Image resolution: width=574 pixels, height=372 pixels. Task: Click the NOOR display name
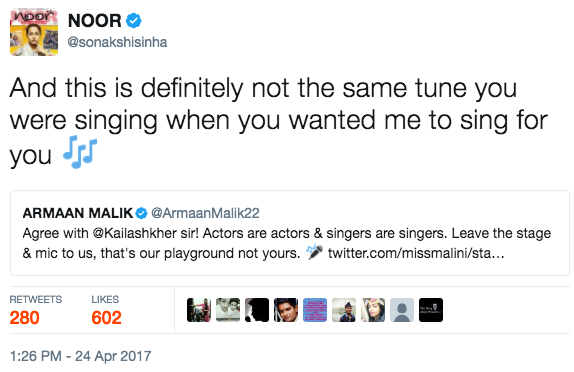[x=94, y=21]
